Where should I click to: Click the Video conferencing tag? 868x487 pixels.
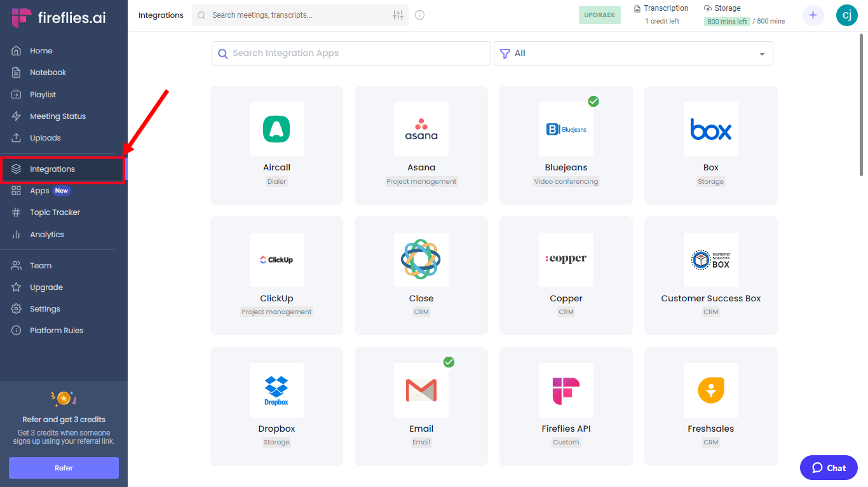(x=566, y=182)
